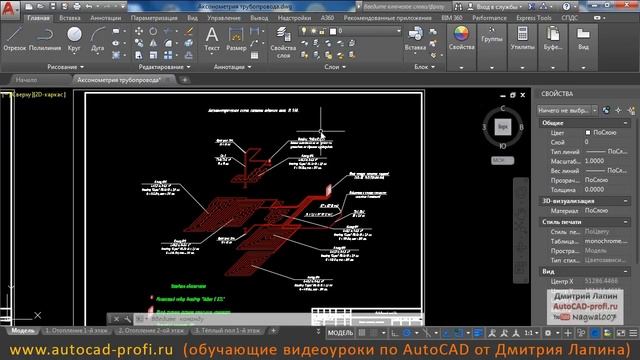Switch to the Параметризация ribbon tab

[154, 18]
